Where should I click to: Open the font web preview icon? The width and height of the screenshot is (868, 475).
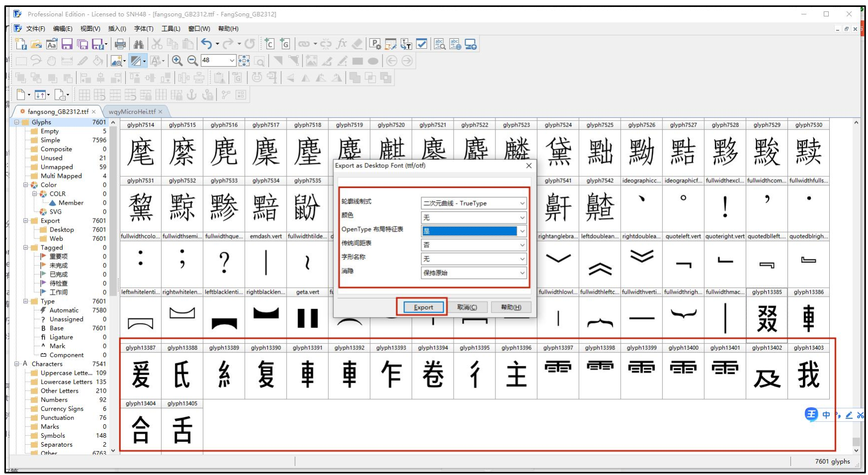pos(455,44)
